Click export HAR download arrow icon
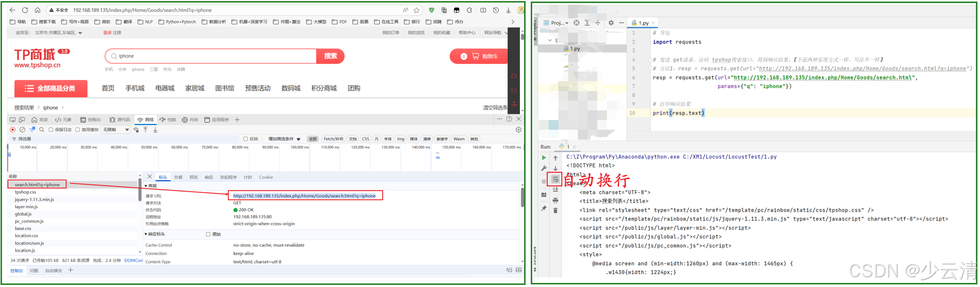Image resolution: width=980 pixels, height=287 pixels. [x=155, y=130]
